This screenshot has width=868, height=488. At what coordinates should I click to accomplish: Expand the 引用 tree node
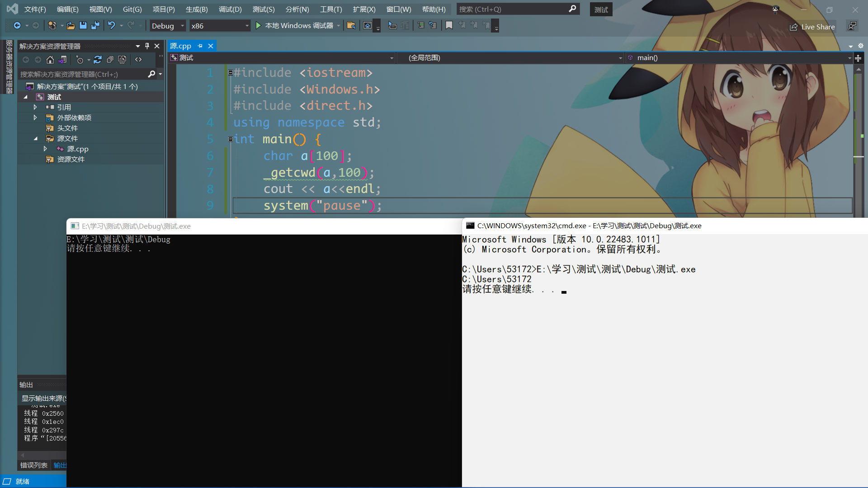click(35, 107)
